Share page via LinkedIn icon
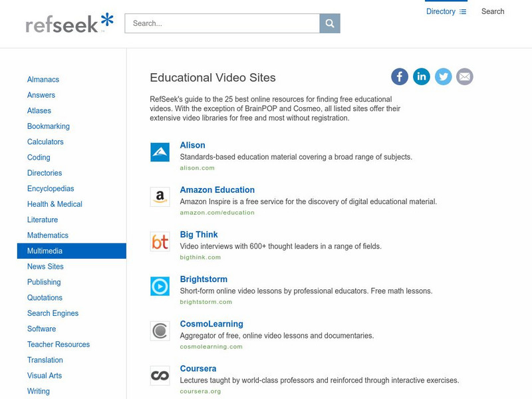This screenshot has width=532, height=399. [x=422, y=76]
